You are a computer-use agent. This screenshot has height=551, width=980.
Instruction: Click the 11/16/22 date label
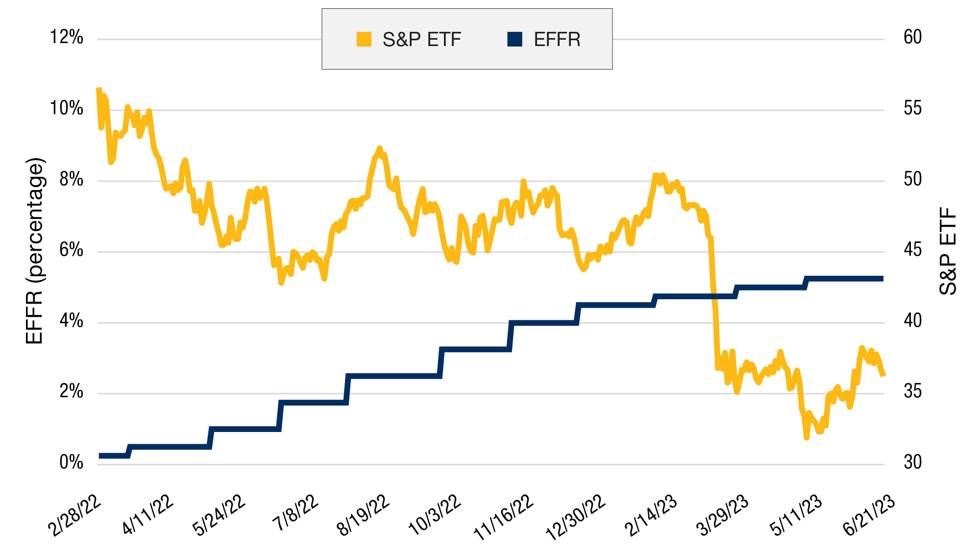click(x=503, y=517)
